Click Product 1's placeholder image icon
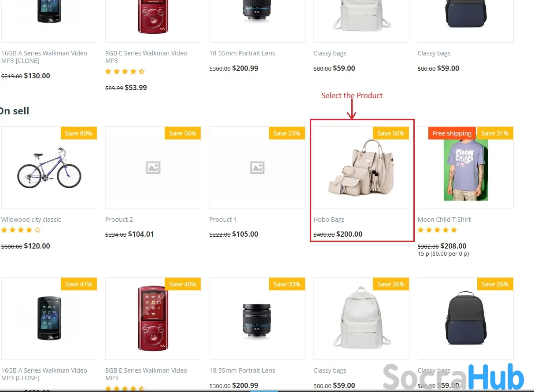534x392 pixels. pyautogui.click(x=257, y=167)
